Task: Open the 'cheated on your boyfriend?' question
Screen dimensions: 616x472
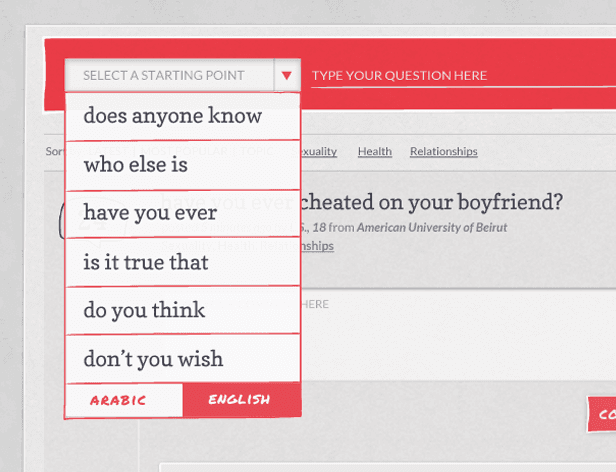Action: (432, 202)
